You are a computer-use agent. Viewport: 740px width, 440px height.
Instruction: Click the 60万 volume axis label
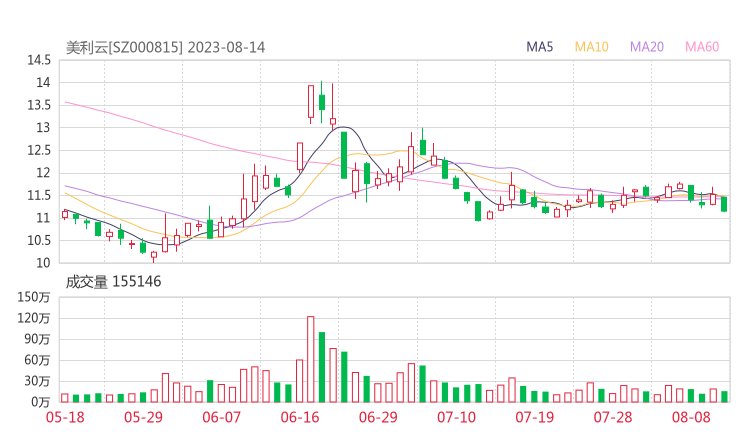pos(37,360)
